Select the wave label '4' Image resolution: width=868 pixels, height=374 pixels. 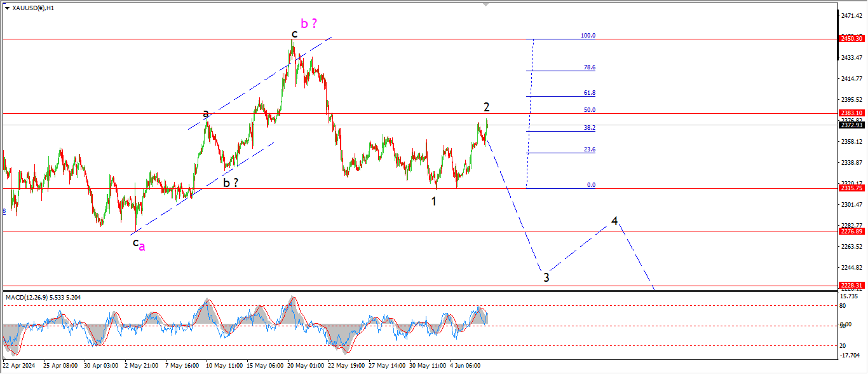point(614,221)
